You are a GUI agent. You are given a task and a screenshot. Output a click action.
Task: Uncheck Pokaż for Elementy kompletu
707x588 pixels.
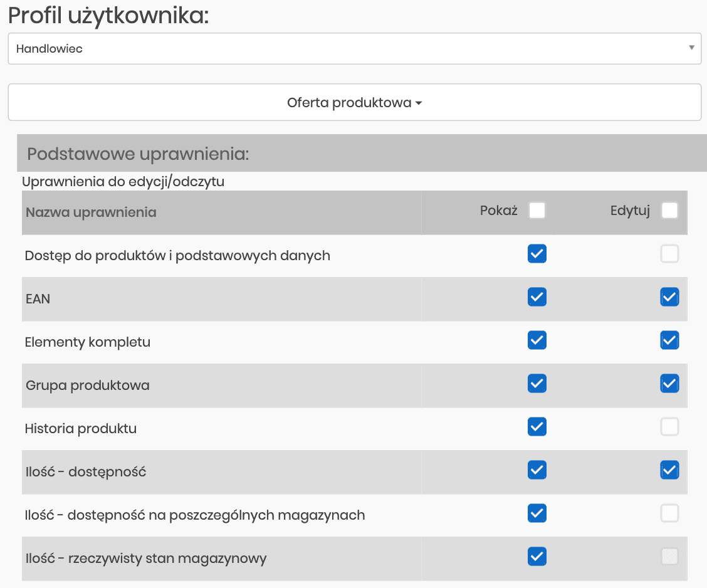point(537,340)
